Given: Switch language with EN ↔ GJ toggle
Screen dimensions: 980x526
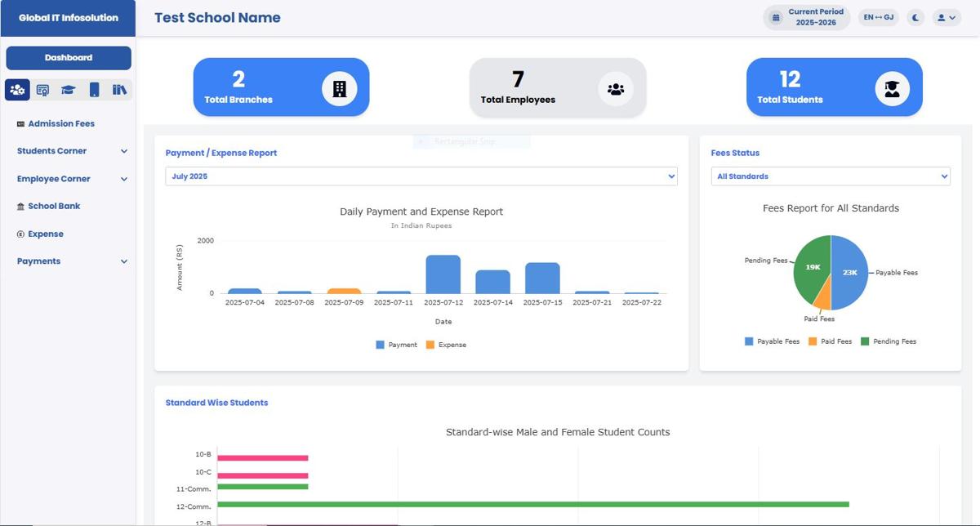Looking at the screenshot, I should 879,17.
